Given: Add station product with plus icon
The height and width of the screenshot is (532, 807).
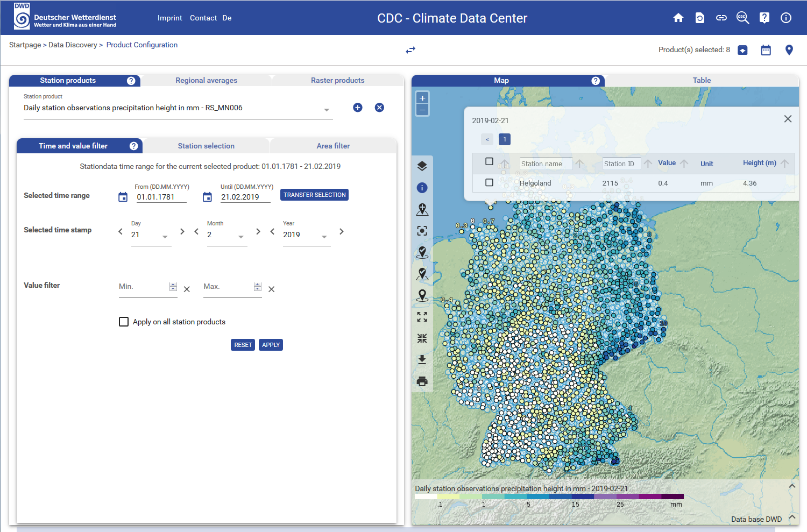Looking at the screenshot, I should pyautogui.click(x=358, y=108).
